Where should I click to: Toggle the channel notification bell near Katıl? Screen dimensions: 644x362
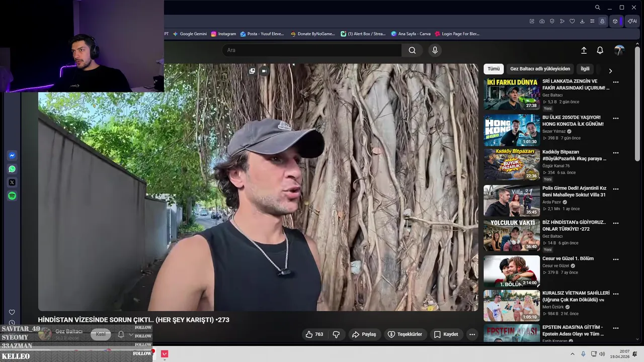[x=121, y=334]
